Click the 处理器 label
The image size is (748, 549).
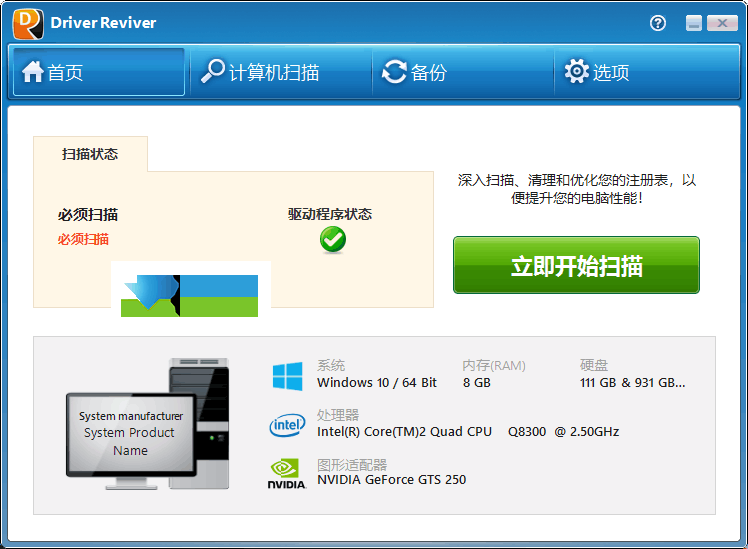pos(338,415)
